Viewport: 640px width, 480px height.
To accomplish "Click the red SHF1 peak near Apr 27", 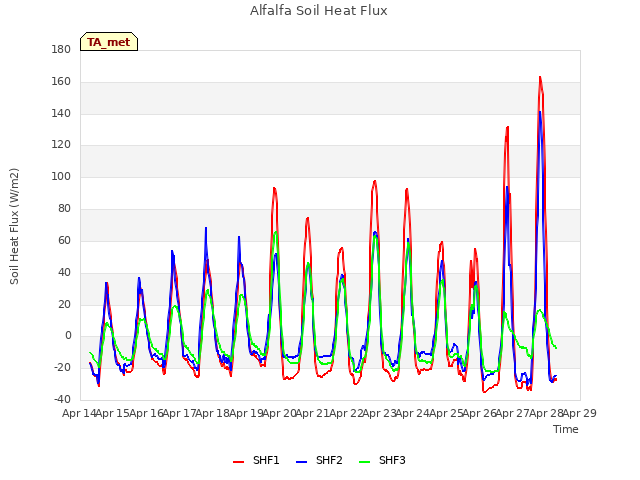I will (x=507, y=127).
